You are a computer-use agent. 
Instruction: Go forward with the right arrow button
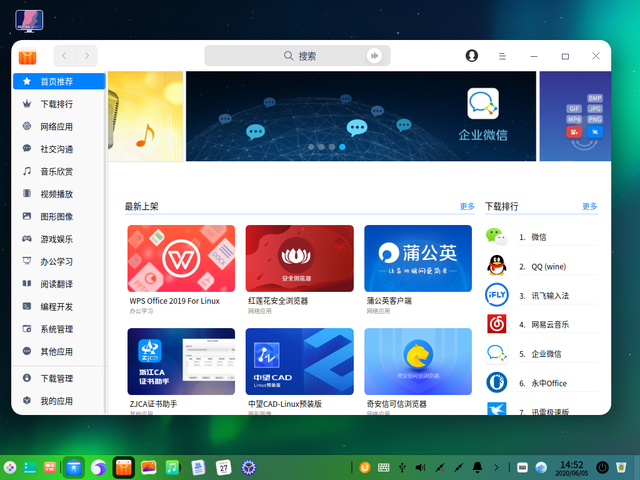(87, 56)
